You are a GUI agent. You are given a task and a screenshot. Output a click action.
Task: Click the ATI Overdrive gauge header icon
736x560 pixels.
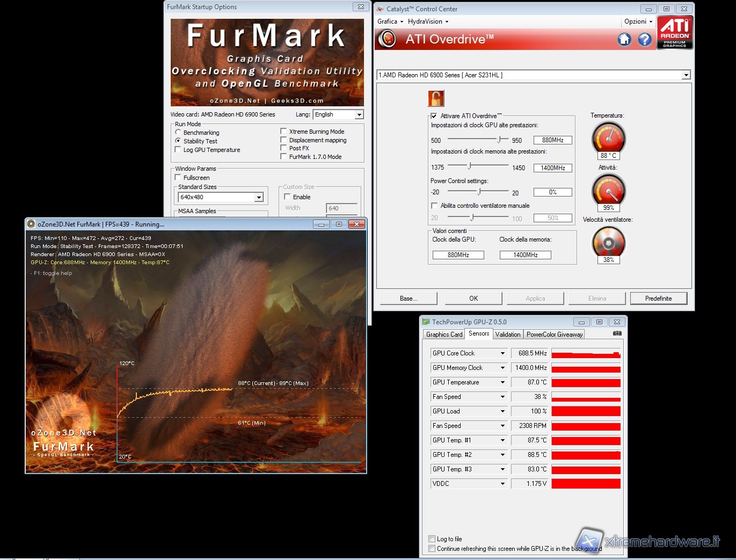click(x=387, y=39)
